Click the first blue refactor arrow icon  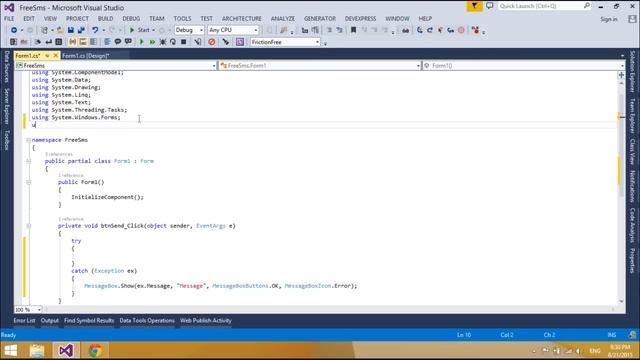pos(420,30)
